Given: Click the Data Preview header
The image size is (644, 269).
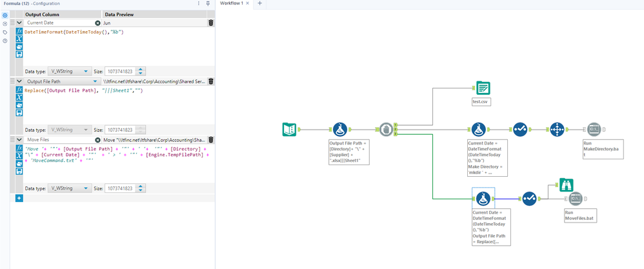Looking at the screenshot, I should pos(119,14).
